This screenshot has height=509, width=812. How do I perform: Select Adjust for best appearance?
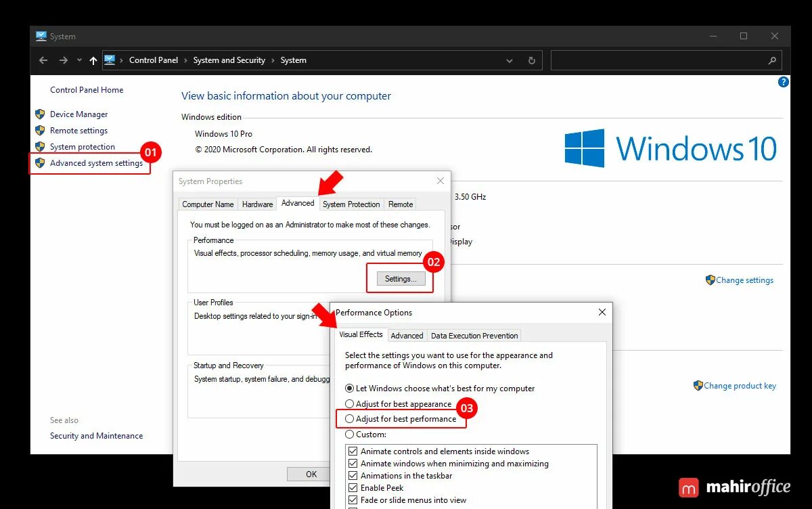click(398, 404)
